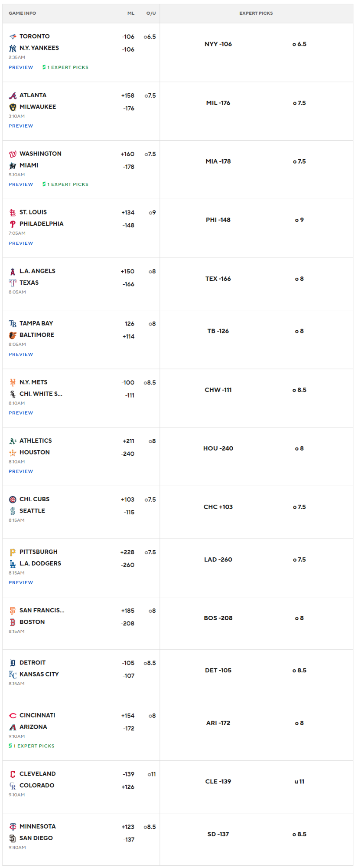Image resolution: width=358 pixels, height=868 pixels.
Task: Click the Atlanta Braves logo icon
Action: click(13, 95)
